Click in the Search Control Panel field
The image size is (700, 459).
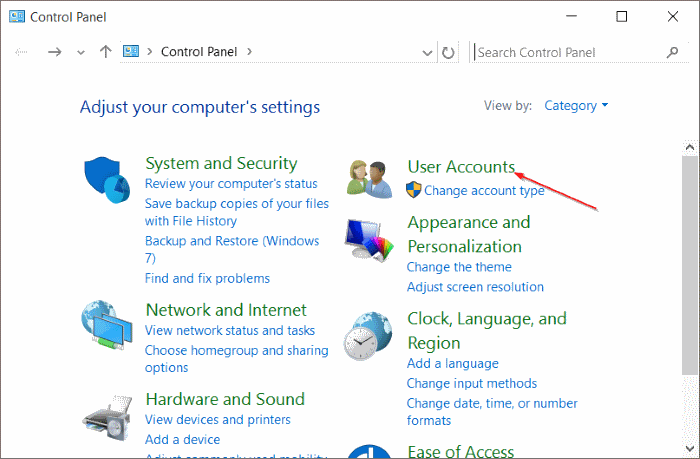click(565, 52)
